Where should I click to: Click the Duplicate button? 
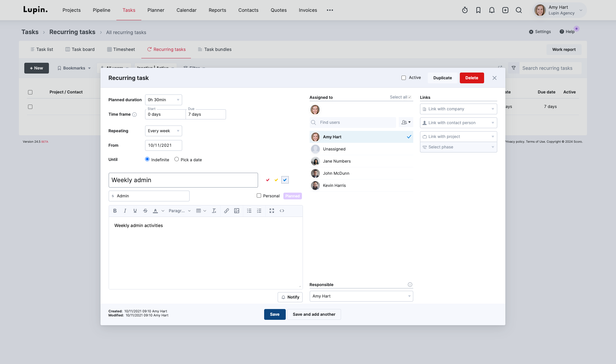pyautogui.click(x=442, y=78)
